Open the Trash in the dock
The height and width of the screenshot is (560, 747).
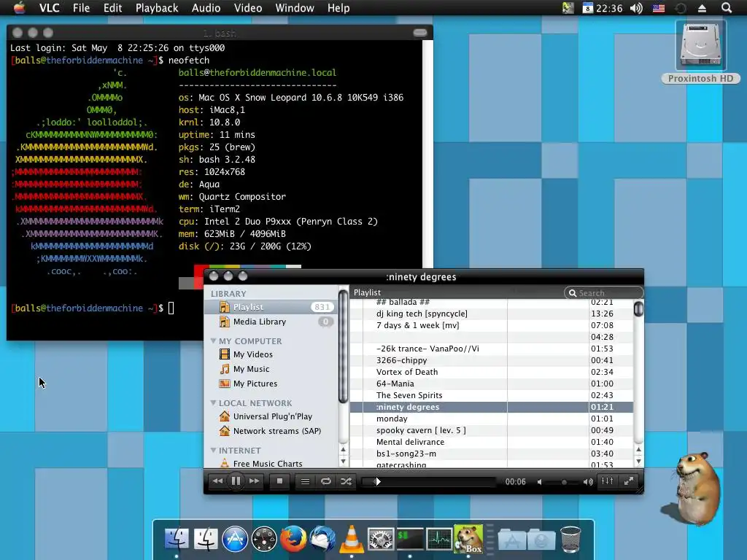[570, 539]
